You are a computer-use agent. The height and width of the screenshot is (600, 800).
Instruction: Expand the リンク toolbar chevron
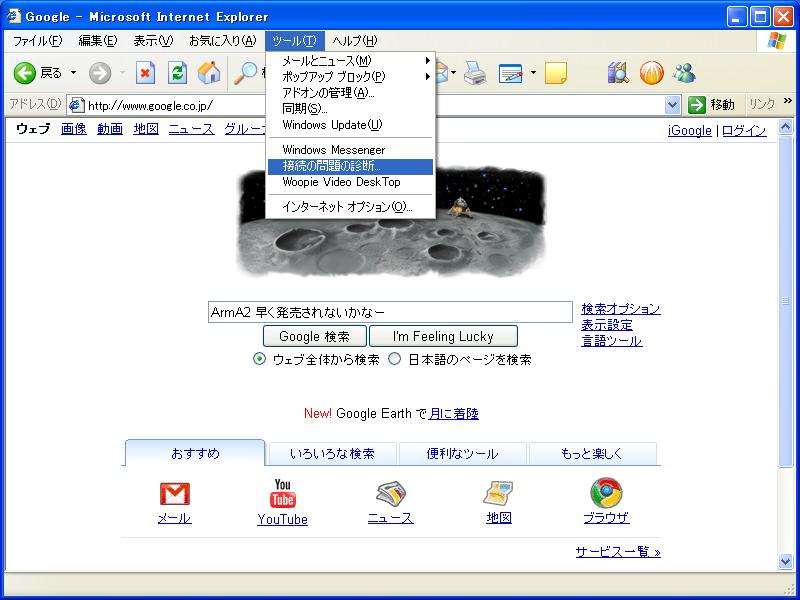click(787, 101)
